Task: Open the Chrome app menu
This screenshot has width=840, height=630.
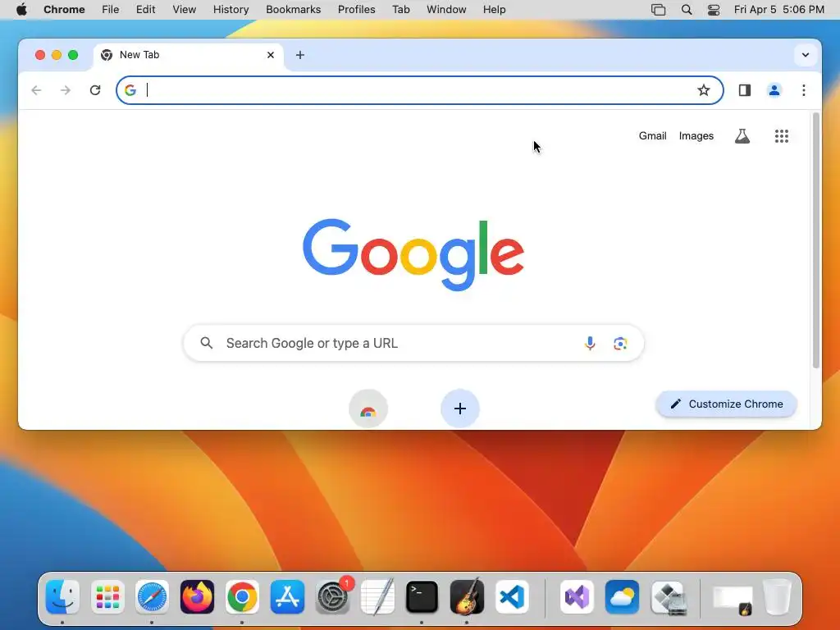Action: pyautogui.click(x=64, y=10)
